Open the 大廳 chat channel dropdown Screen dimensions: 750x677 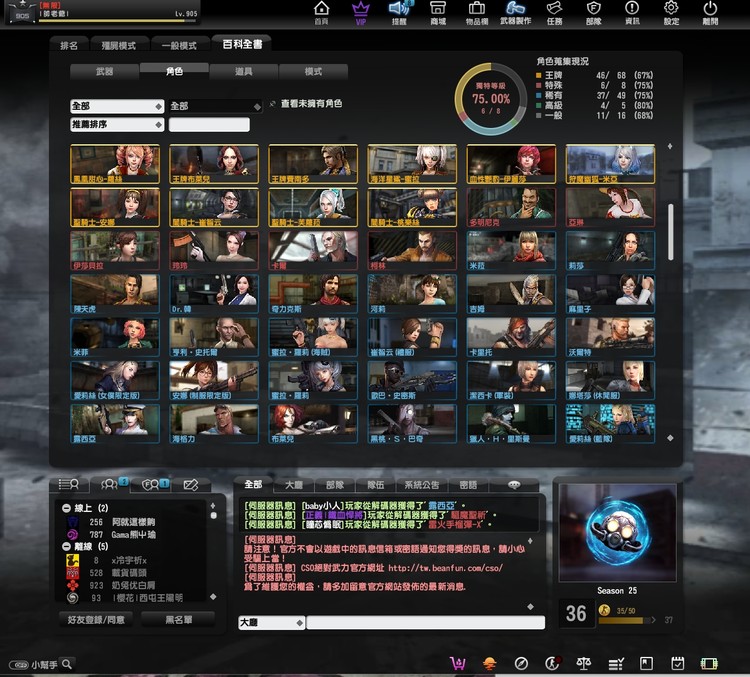(270, 622)
